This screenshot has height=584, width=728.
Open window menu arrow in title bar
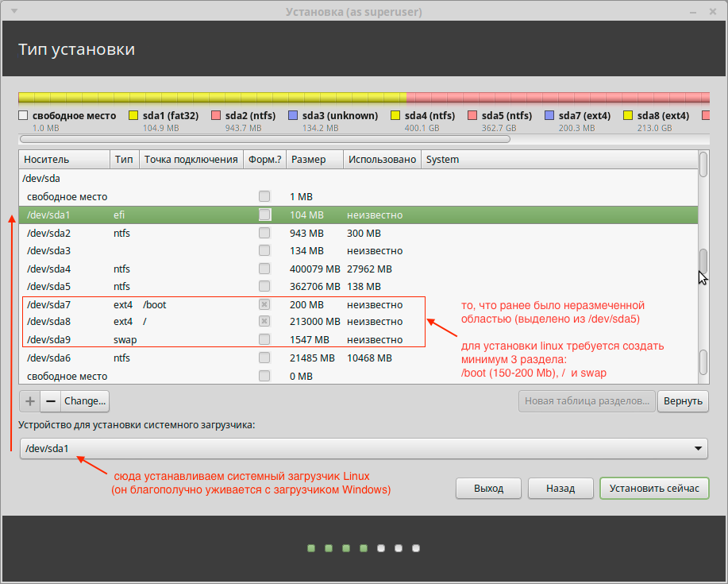click(14, 11)
